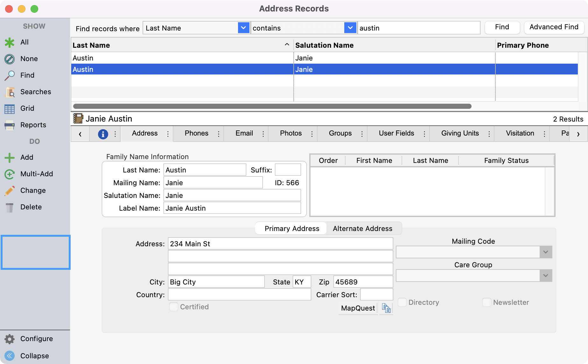
Task: Click the Advanced Find button
Action: click(554, 27)
